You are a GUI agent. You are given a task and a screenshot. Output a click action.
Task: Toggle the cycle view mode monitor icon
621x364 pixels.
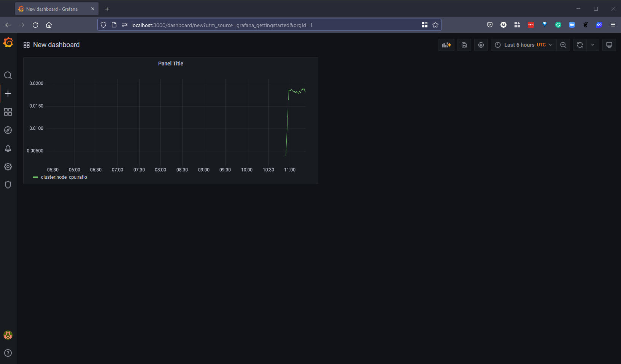[x=609, y=45]
